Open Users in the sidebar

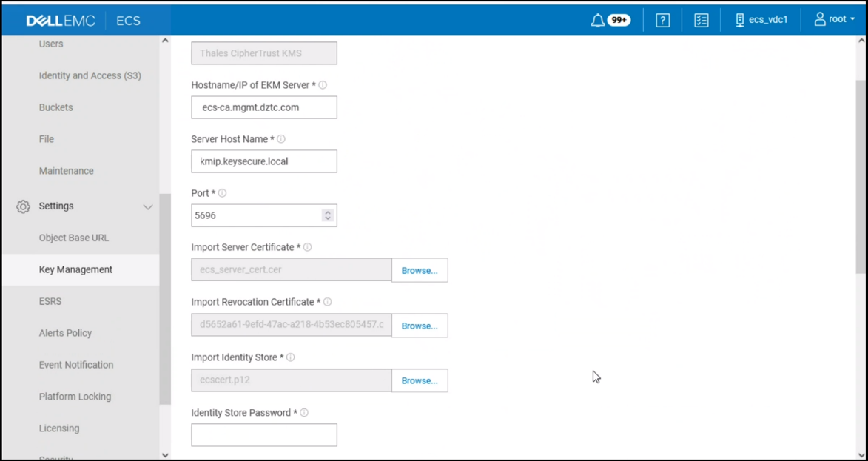pos(51,44)
